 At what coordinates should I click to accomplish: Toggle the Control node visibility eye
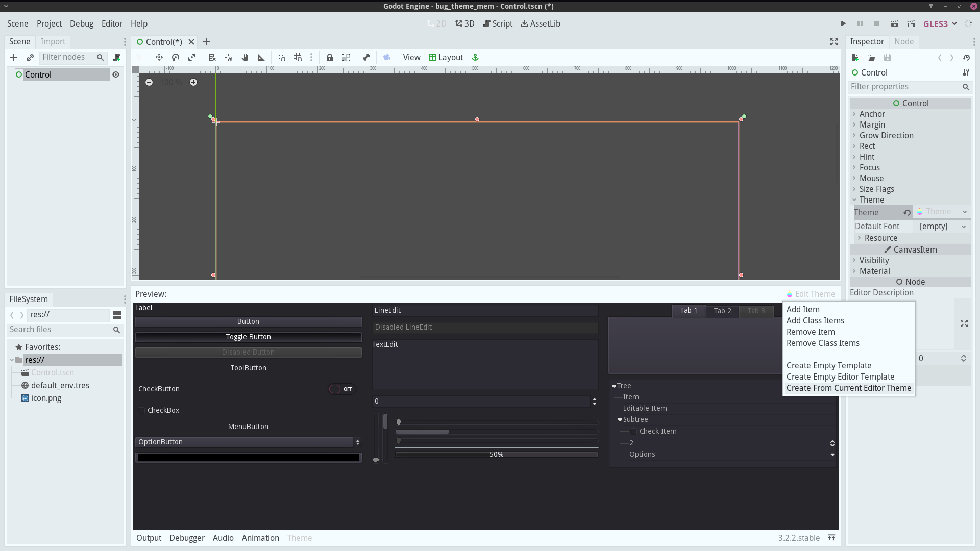click(116, 74)
